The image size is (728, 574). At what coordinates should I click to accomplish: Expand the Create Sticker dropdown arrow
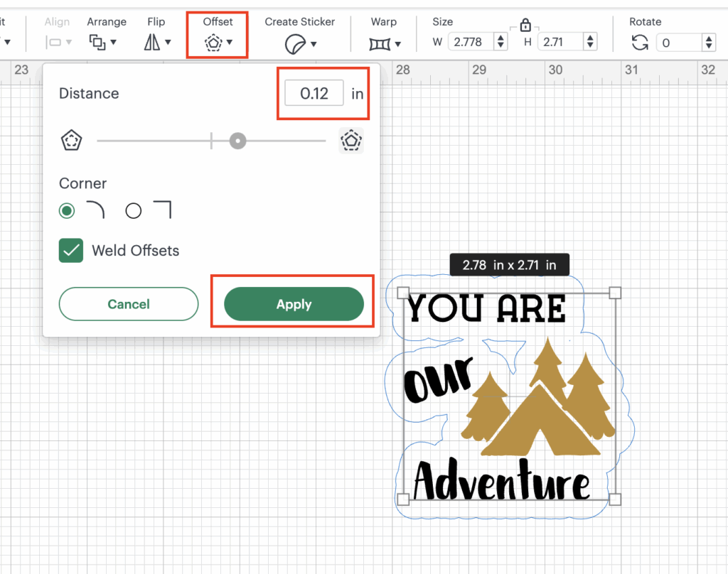313,44
